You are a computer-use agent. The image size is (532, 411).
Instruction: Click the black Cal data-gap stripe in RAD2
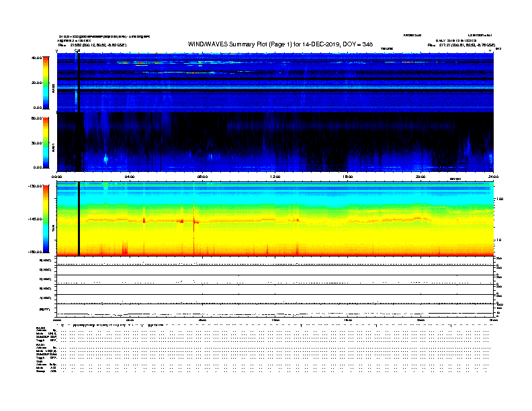pos(79,83)
